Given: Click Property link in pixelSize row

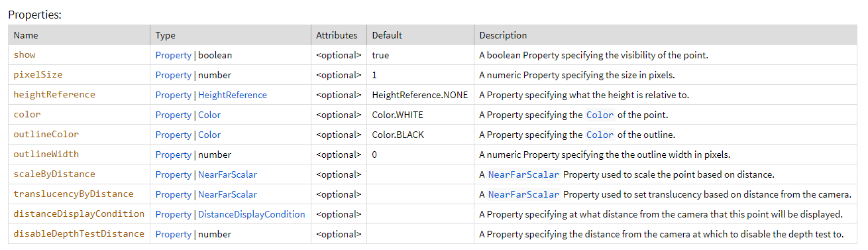Looking at the screenshot, I should pyautogui.click(x=173, y=75).
